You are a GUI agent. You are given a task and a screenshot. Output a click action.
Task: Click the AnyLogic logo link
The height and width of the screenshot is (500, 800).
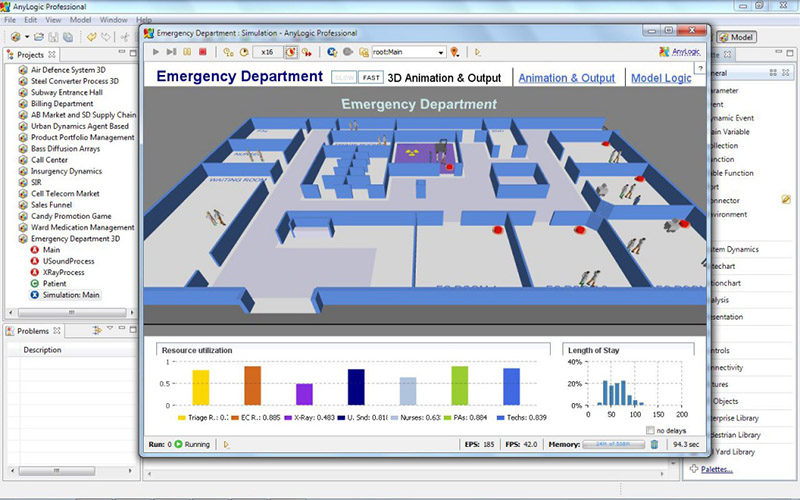click(679, 52)
